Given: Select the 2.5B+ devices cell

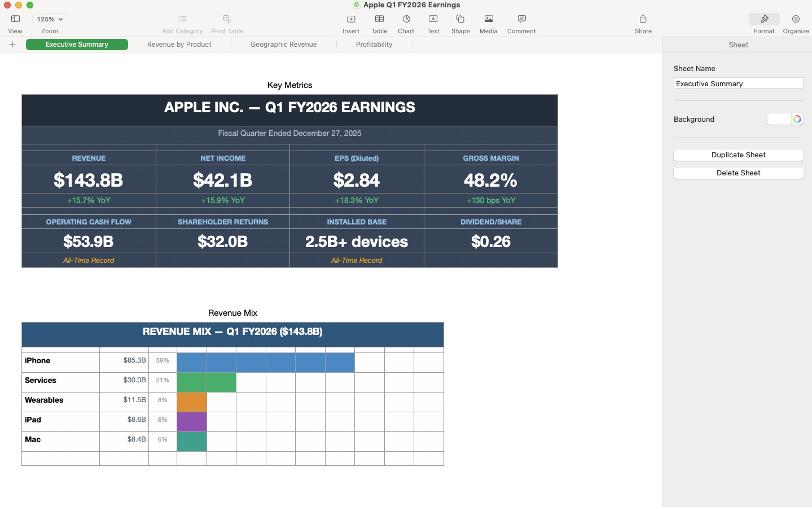Looking at the screenshot, I should click(357, 241).
